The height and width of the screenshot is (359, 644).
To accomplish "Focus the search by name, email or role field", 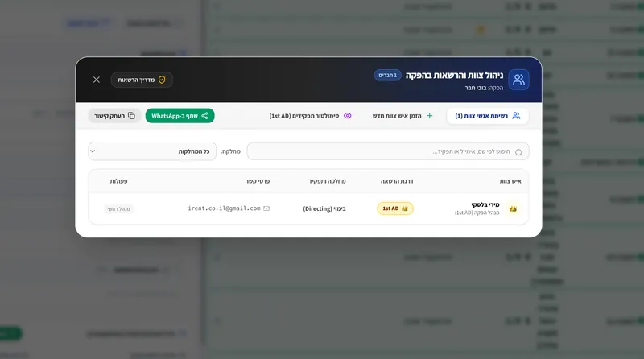I will 388,151.
